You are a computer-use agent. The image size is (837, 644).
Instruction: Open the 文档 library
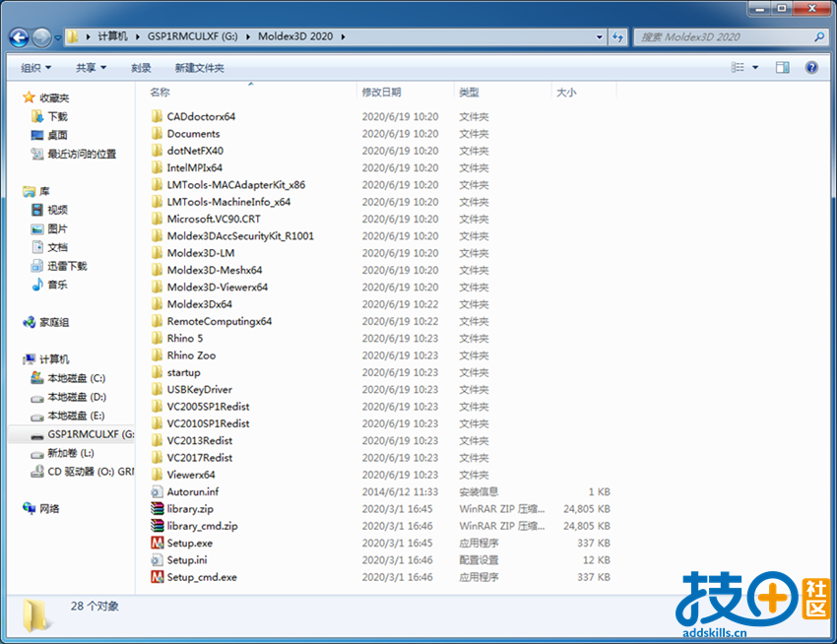[58, 247]
